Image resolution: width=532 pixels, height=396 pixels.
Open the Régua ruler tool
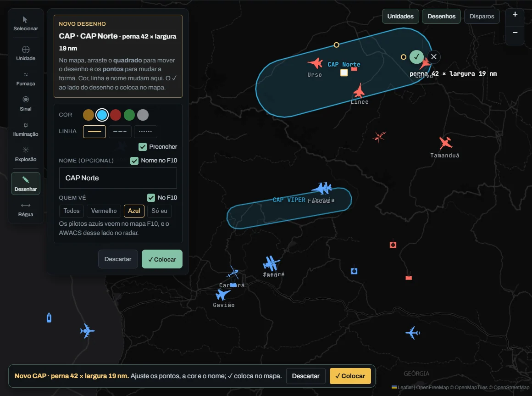point(25,209)
